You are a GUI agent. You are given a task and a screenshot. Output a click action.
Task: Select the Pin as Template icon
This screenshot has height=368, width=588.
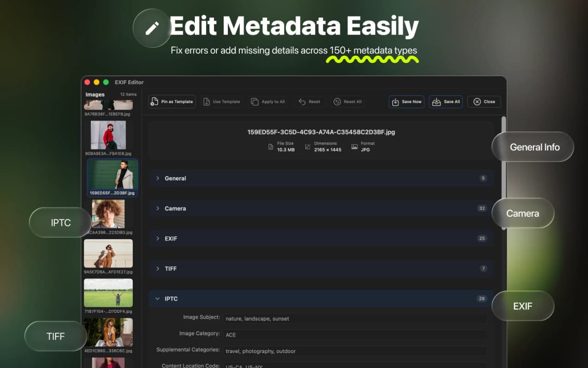coord(155,102)
